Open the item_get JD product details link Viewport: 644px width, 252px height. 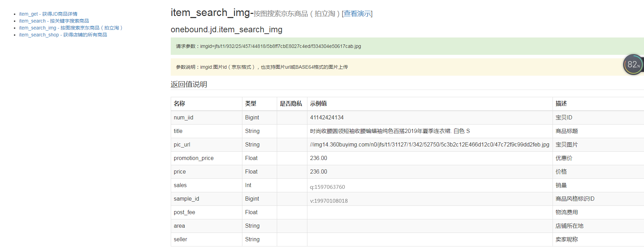click(48, 14)
